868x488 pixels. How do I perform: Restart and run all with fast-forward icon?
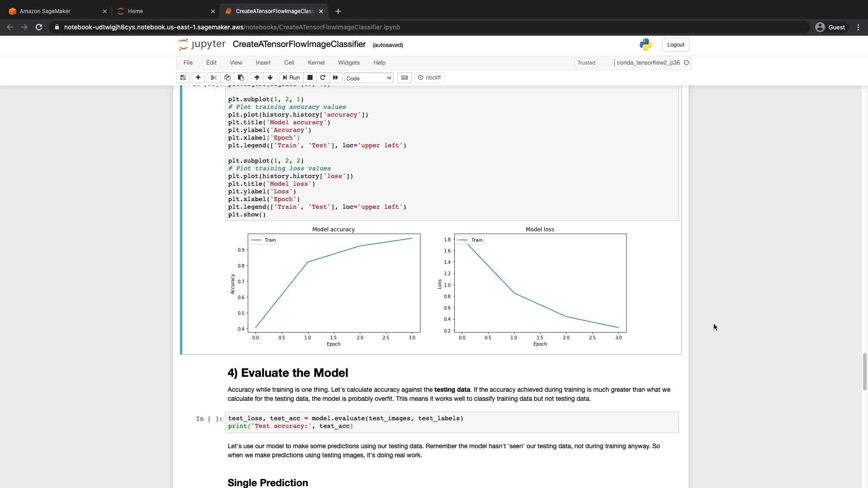point(335,78)
